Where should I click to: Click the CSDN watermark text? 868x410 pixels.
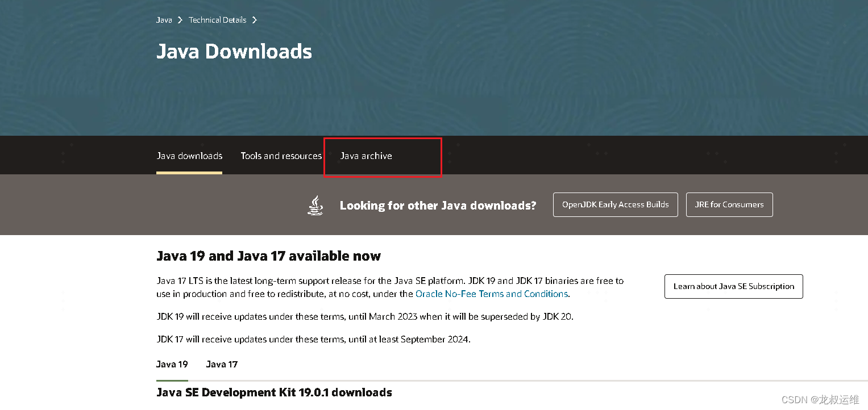[819, 399]
